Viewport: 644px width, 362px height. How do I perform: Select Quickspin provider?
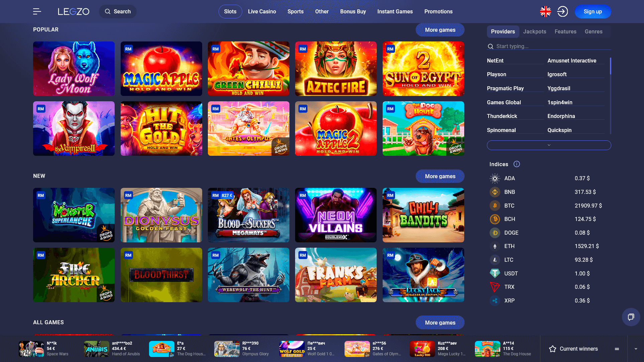559,130
